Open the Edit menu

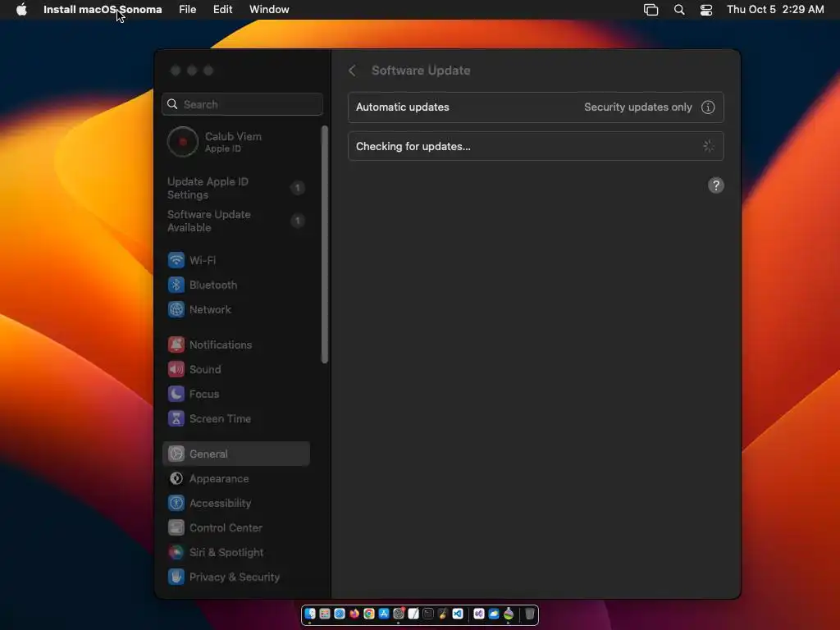click(222, 10)
